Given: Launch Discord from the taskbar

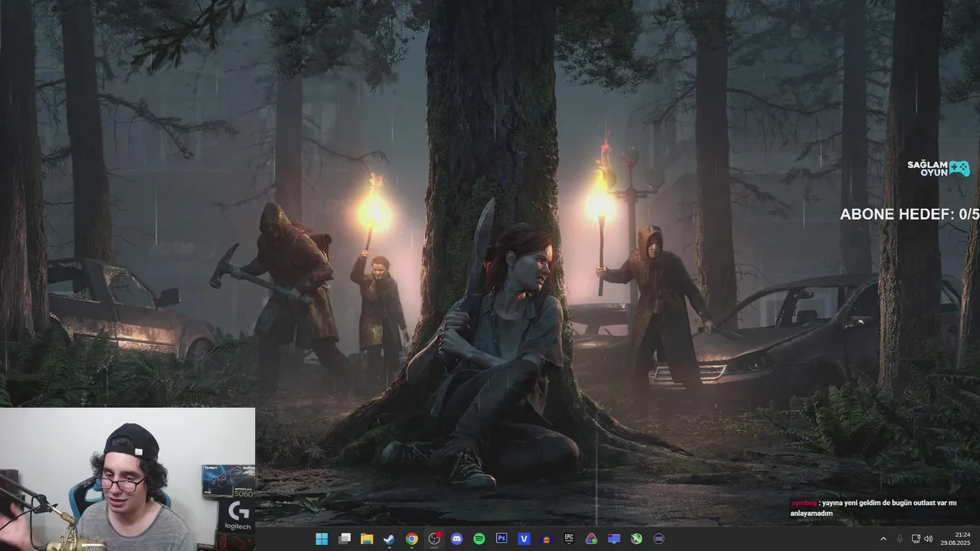Looking at the screenshot, I should (457, 539).
